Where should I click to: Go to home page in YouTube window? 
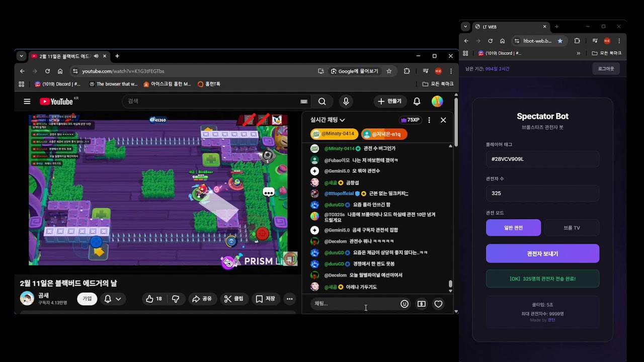point(60,71)
